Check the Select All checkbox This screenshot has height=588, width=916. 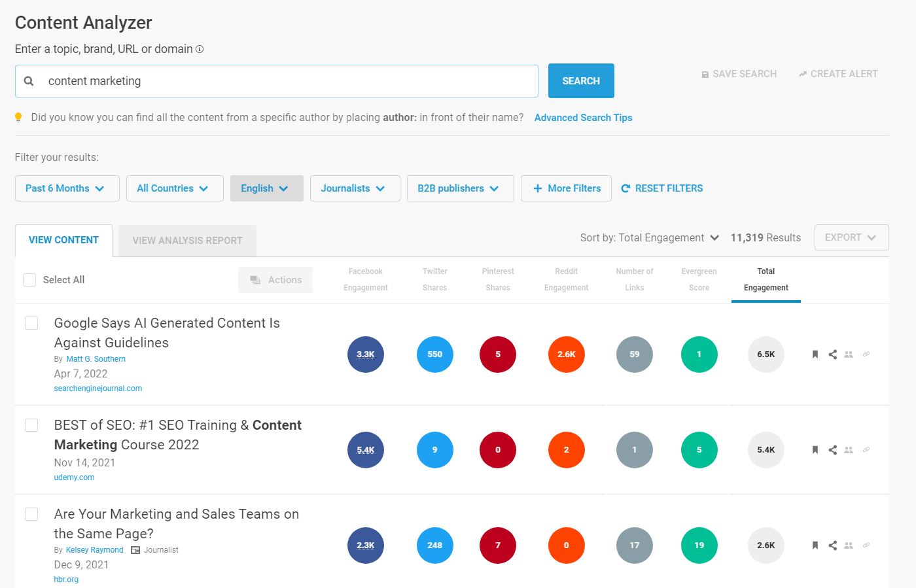[x=29, y=280]
